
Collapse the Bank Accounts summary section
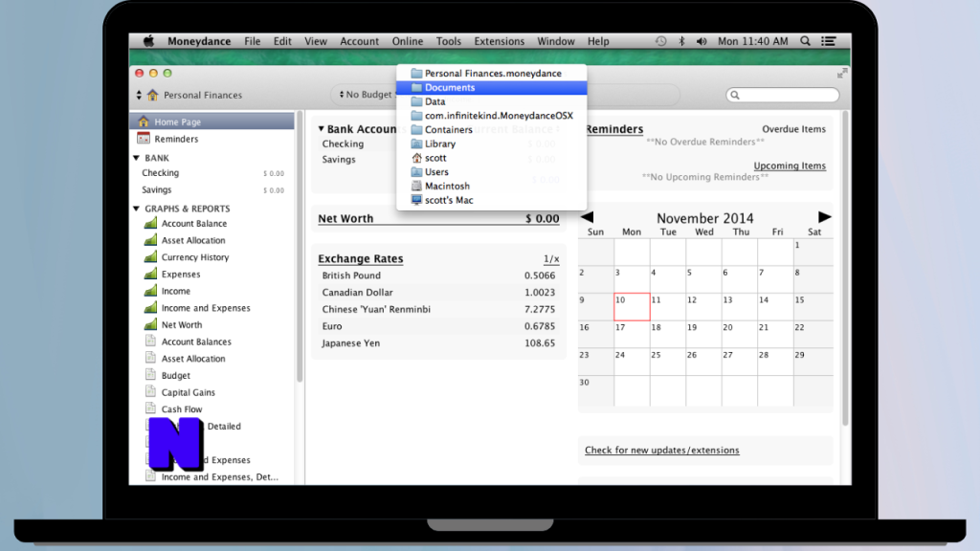(322, 129)
